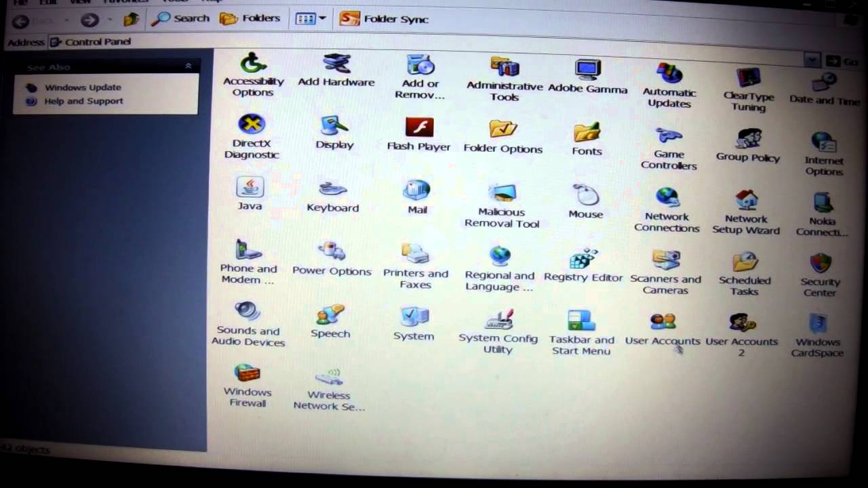Open Scanners and Cameras
Viewport: 868px width, 488px height.
(665, 272)
